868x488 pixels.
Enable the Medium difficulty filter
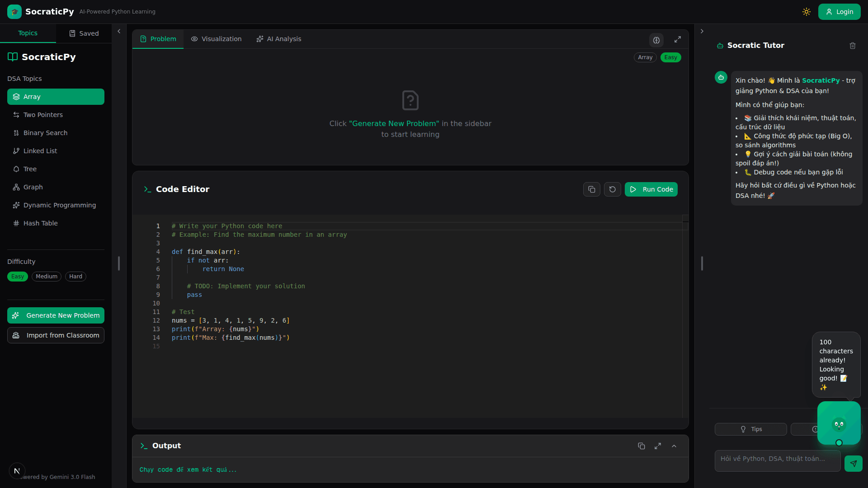coord(46,276)
